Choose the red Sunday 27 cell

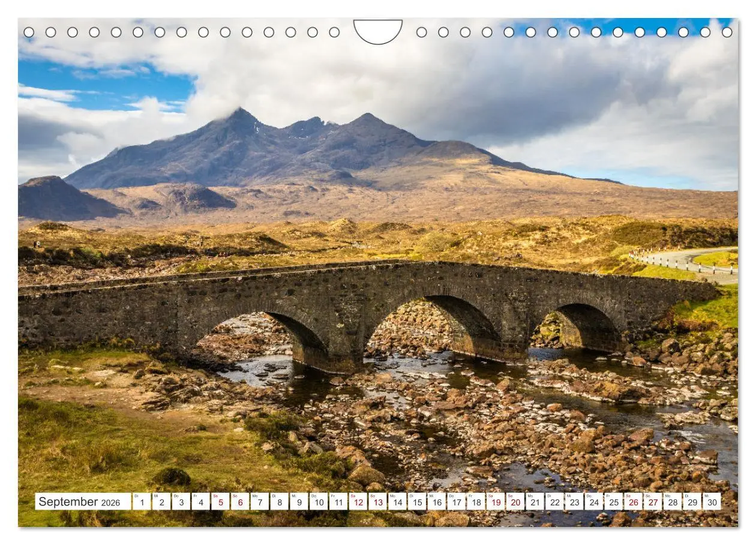pyautogui.click(x=653, y=502)
